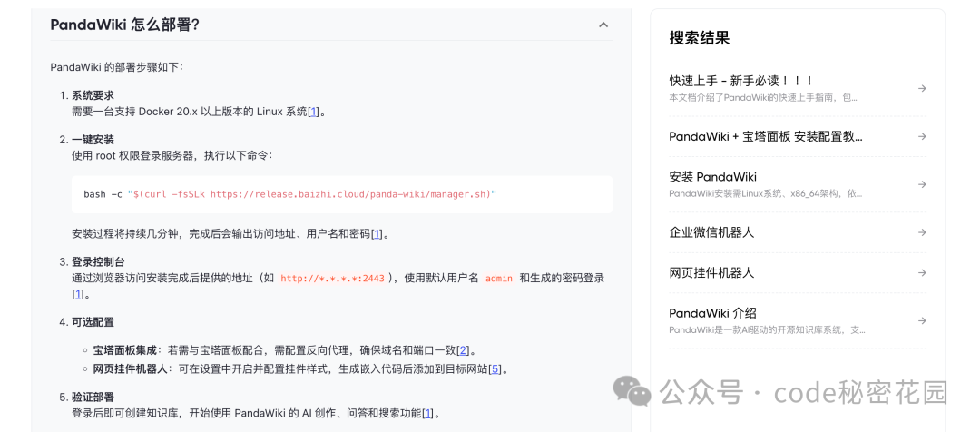Click citation [1] after Linux 系统

click(x=314, y=112)
